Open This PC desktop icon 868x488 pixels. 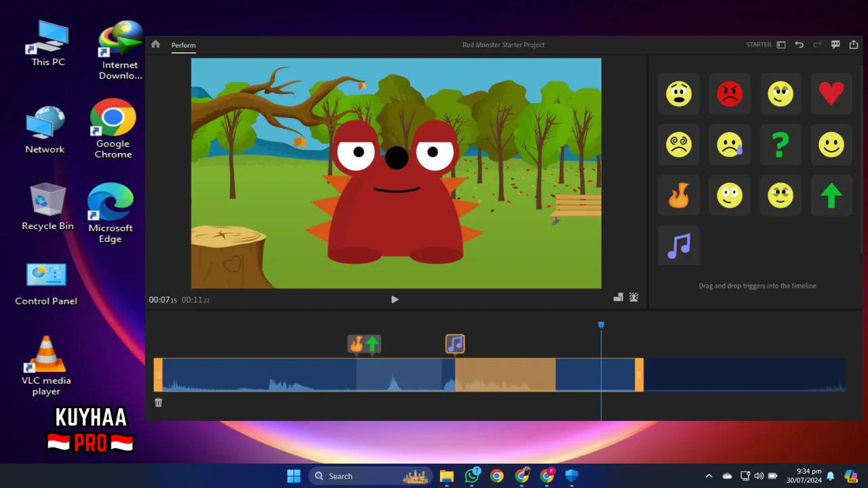point(48,43)
